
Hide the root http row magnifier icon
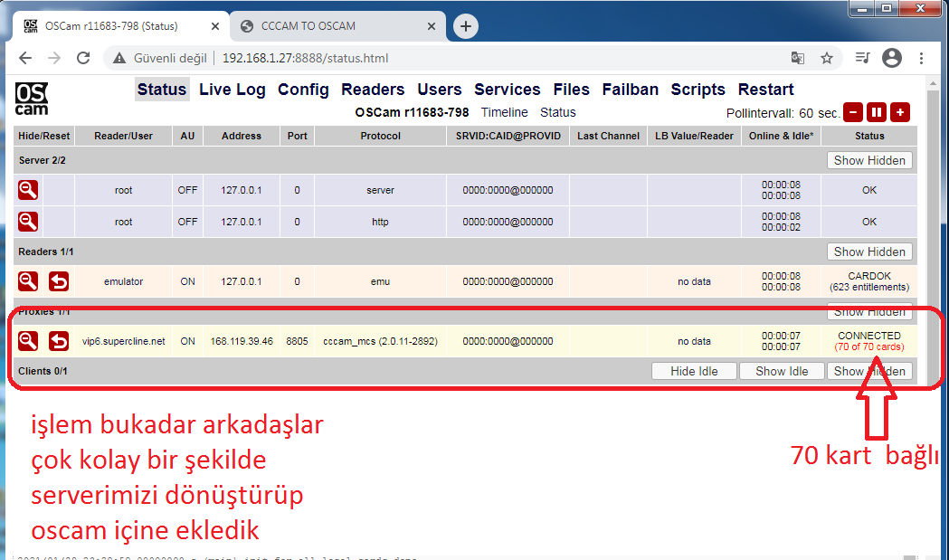[x=28, y=222]
